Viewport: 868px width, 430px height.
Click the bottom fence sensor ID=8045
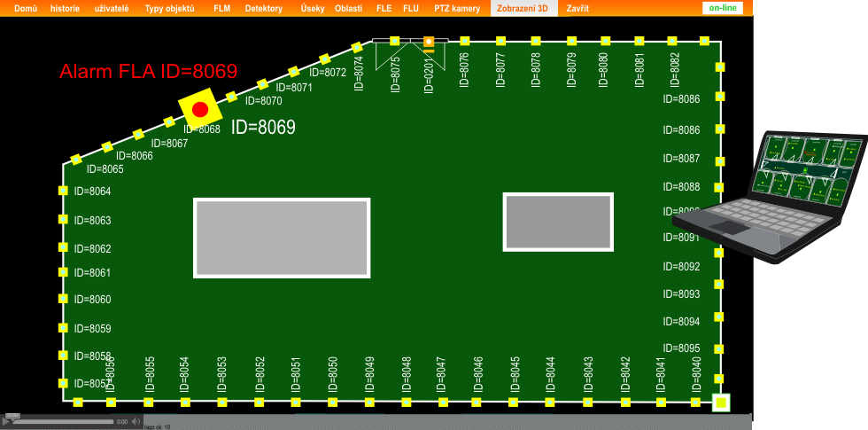514,403
